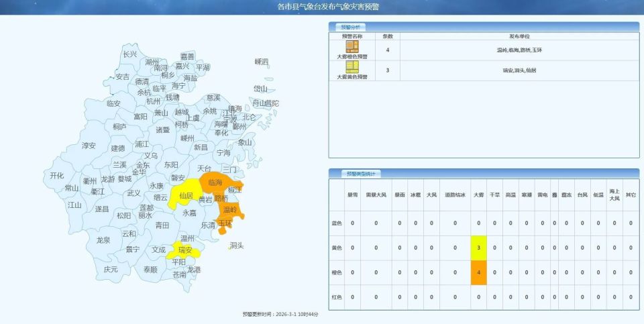Click the 台风 column header
644x324 pixels.
coord(582,195)
